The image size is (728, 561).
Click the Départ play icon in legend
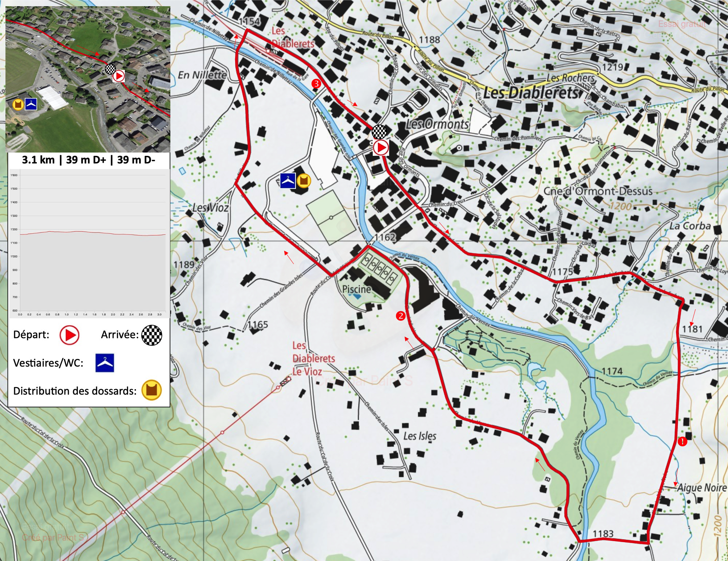click(70, 335)
